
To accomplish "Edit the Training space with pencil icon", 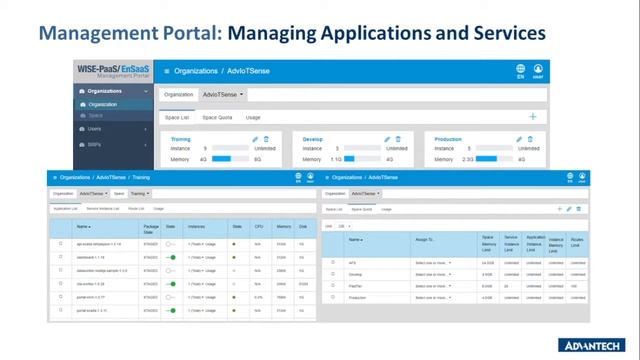I will click(x=255, y=139).
